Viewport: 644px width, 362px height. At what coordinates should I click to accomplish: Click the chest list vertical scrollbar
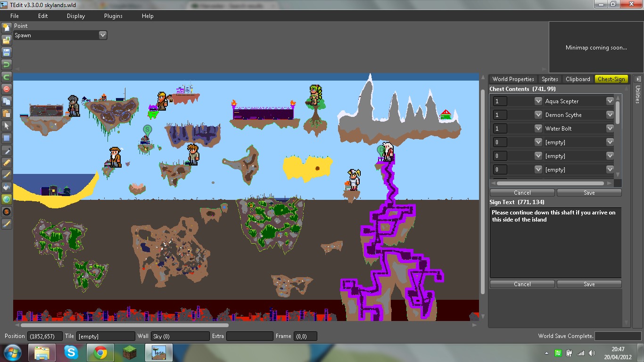point(618,112)
